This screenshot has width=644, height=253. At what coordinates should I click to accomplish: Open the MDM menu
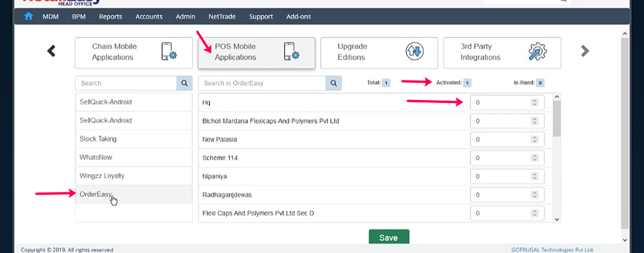click(x=51, y=17)
